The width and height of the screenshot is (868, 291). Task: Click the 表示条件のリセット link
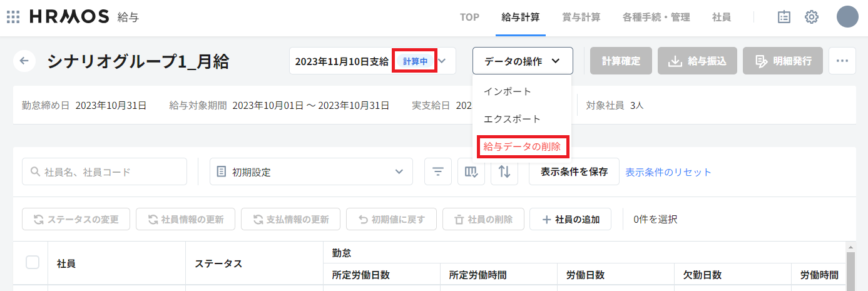coord(668,172)
